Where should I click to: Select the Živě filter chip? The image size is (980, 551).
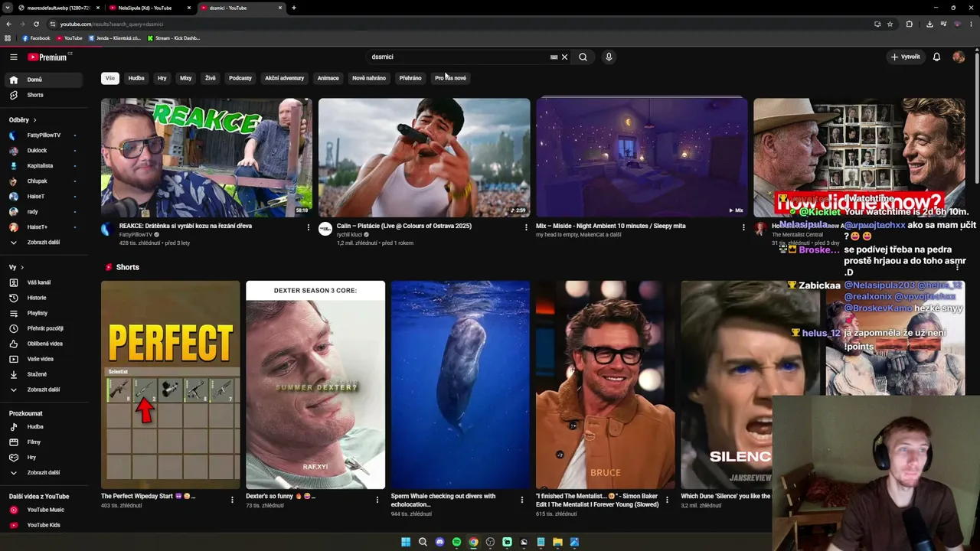[x=210, y=78]
